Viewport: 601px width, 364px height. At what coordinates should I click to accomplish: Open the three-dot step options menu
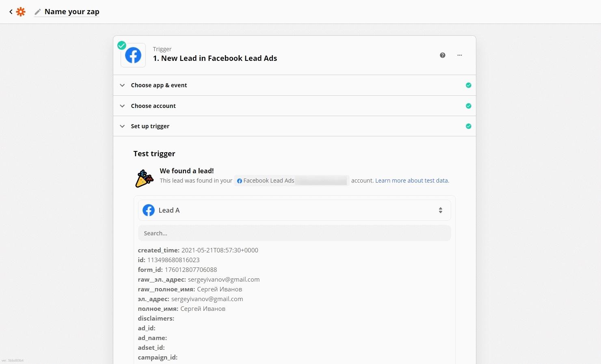pos(460,55)
